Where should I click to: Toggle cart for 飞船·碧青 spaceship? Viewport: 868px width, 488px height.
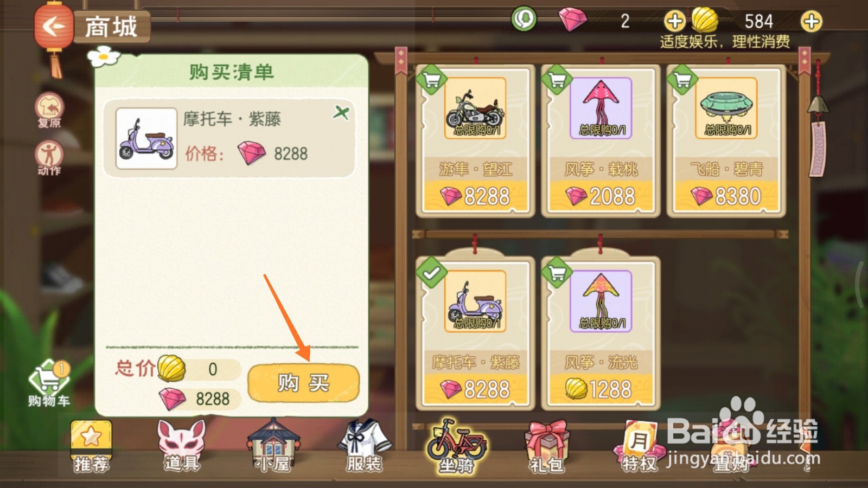682,81
